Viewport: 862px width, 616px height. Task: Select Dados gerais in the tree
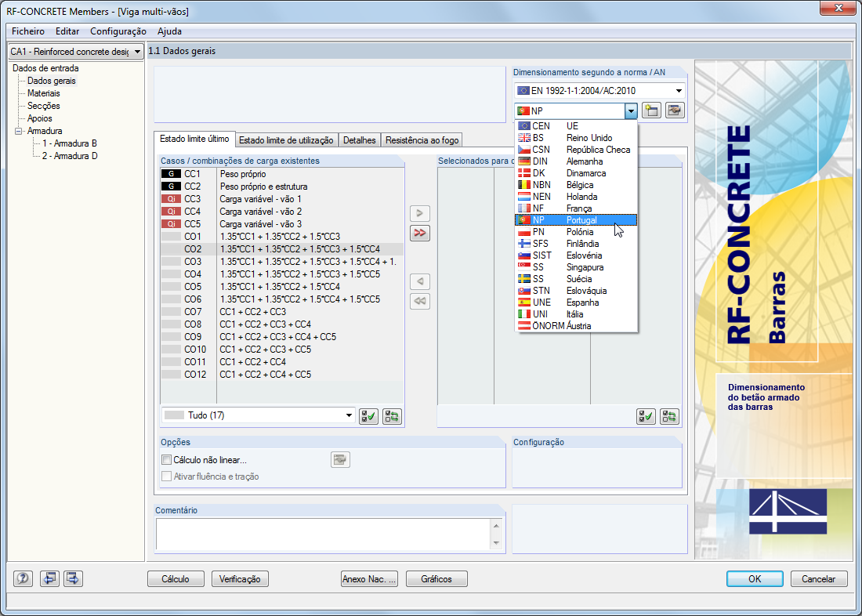click(52, 81)
